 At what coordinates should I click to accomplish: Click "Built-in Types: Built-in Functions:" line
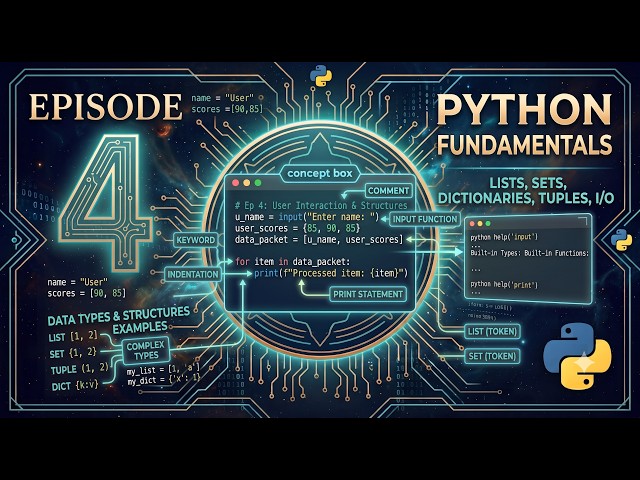click(529, 253)
